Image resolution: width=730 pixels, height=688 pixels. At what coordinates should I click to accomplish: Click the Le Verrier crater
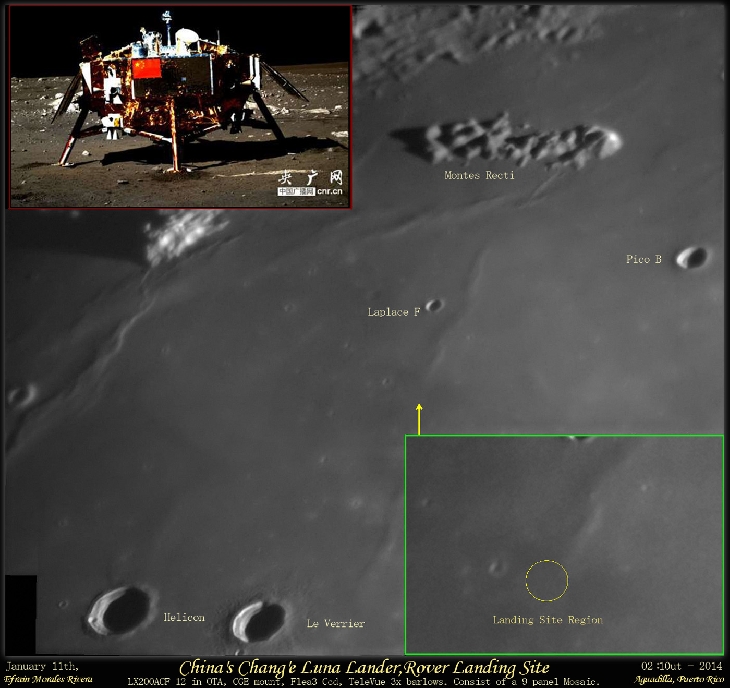(258, 621)
